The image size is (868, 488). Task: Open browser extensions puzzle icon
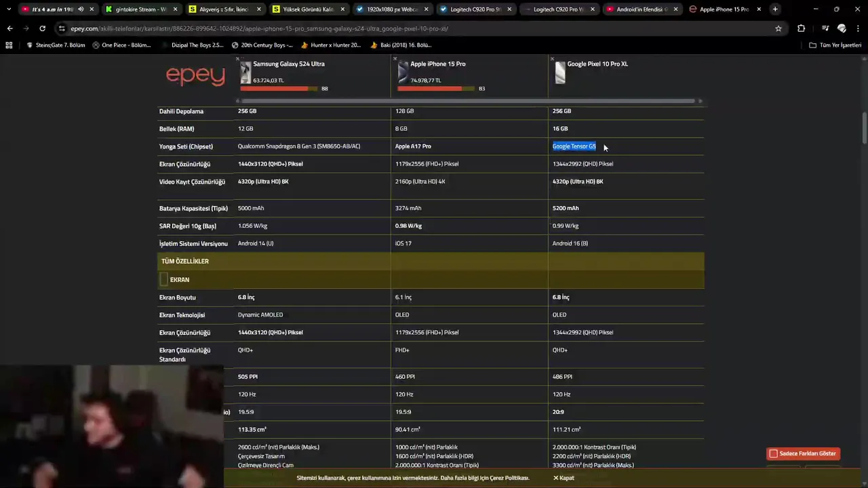point(801,28)
